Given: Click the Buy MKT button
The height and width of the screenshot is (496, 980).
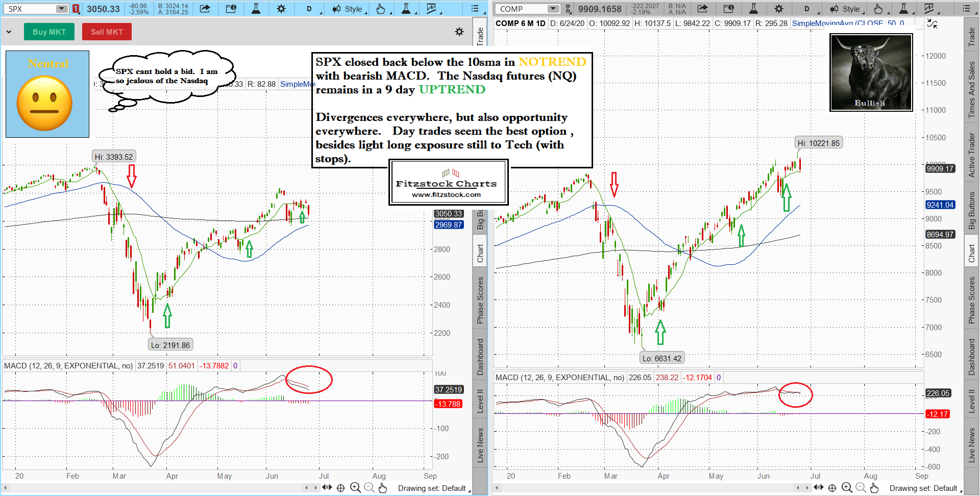Looking at the screenshot, I should 49,32.
